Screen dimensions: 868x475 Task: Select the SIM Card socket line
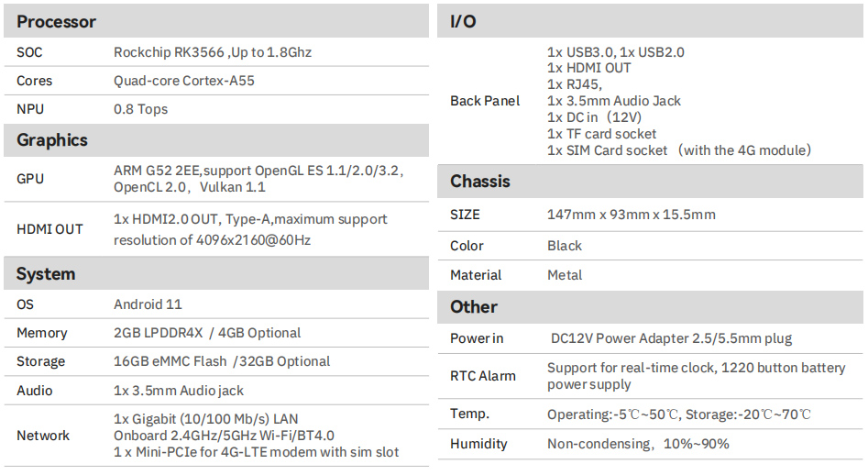pyautogui.click(x=679, y=150)
